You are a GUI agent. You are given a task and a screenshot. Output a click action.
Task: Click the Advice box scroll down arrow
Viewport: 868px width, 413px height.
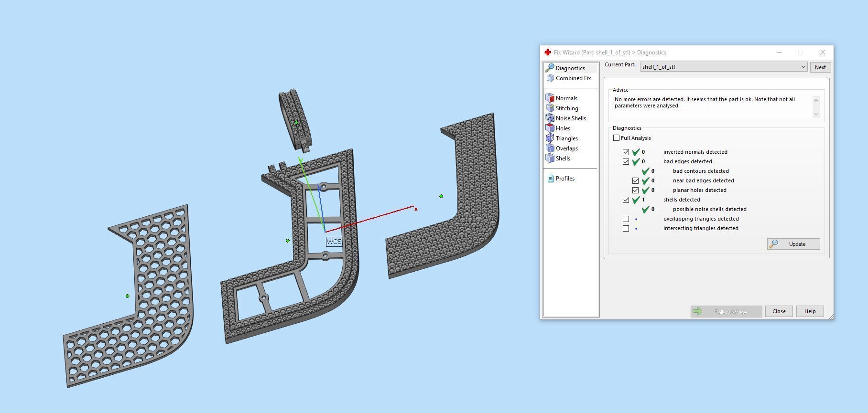click(816, 114)
